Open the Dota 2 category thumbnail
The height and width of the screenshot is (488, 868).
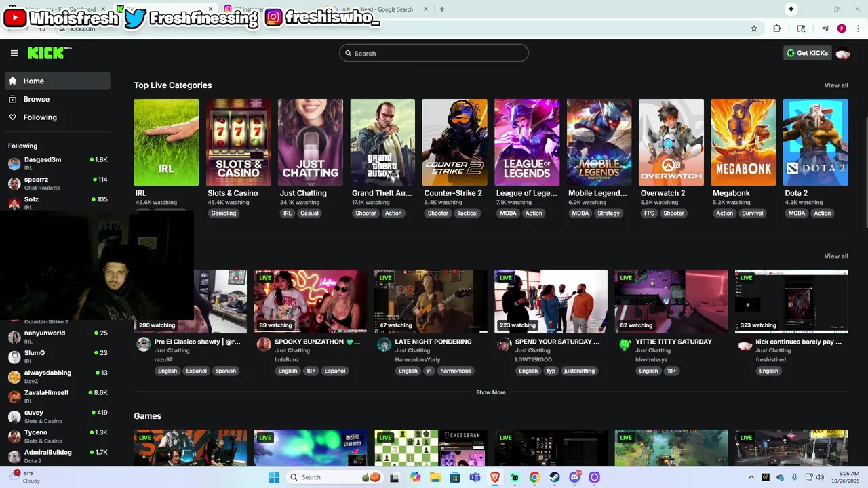pos(815,142)
